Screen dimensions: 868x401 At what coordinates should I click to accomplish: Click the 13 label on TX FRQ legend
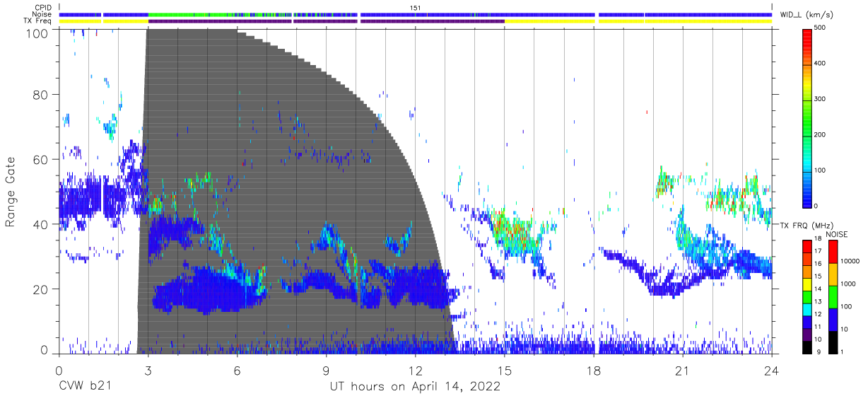(818, 302)
